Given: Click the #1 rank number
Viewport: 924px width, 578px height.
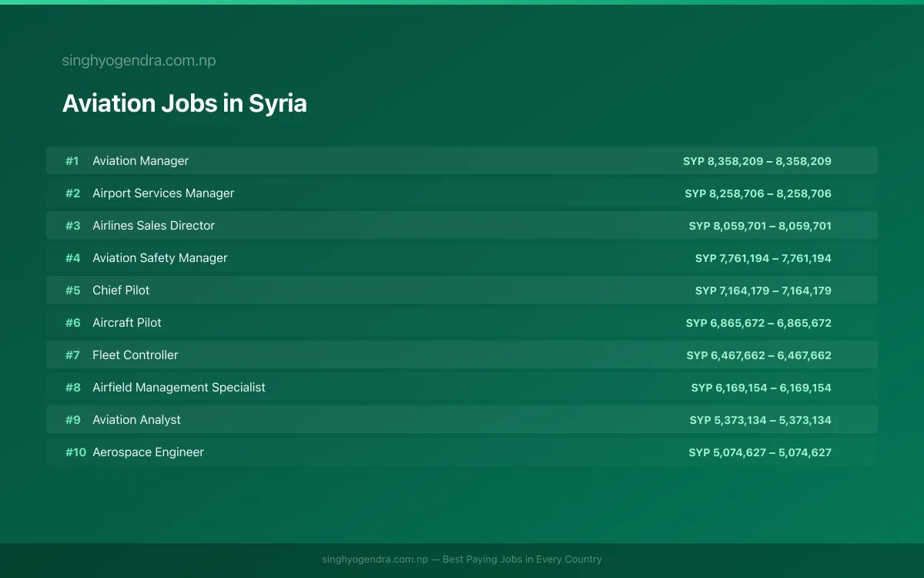Looking at the screenshot, I should click(72, 161).
